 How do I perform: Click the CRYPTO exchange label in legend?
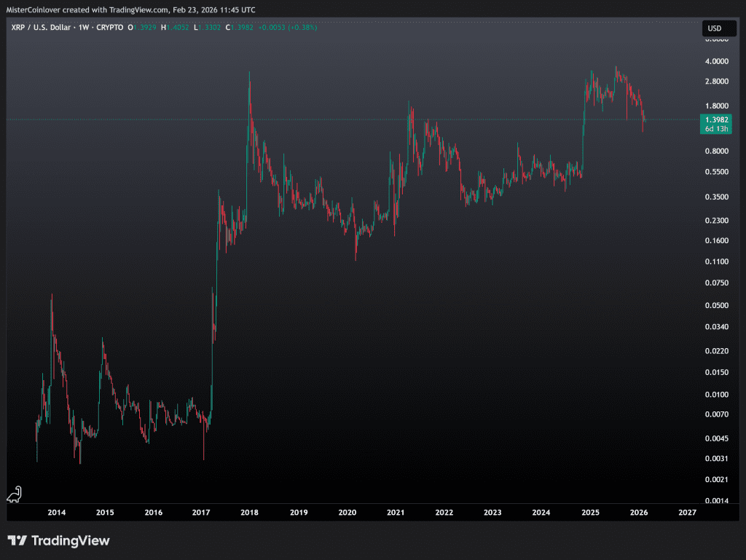111,28
